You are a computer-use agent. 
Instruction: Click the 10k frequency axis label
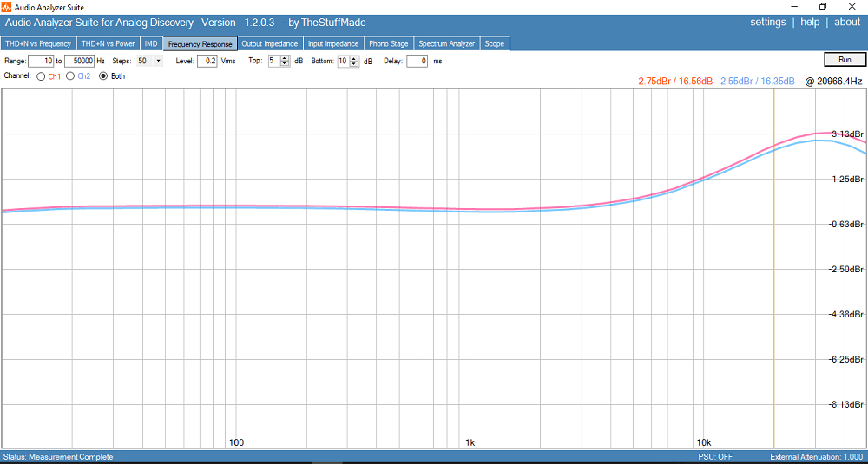point(704,441)
